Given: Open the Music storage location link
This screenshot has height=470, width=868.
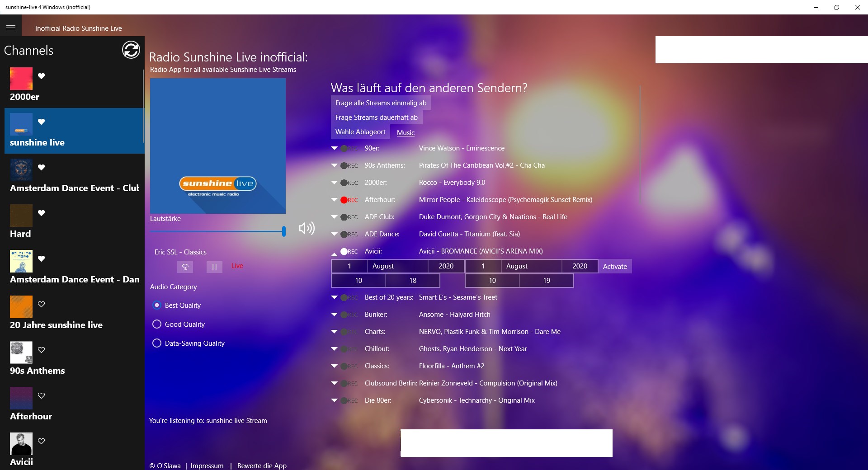Looking at the screenshot, I should coord(406,133).
